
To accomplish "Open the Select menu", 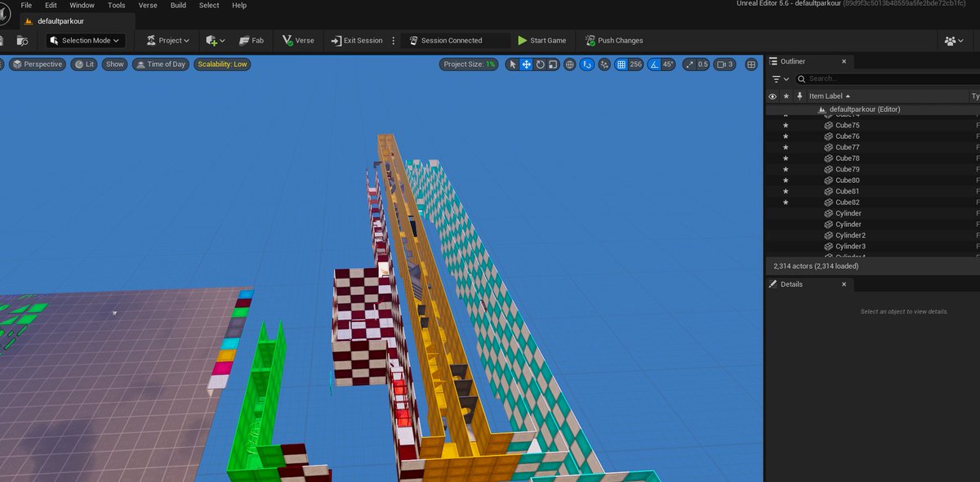I will pos(209,5).
